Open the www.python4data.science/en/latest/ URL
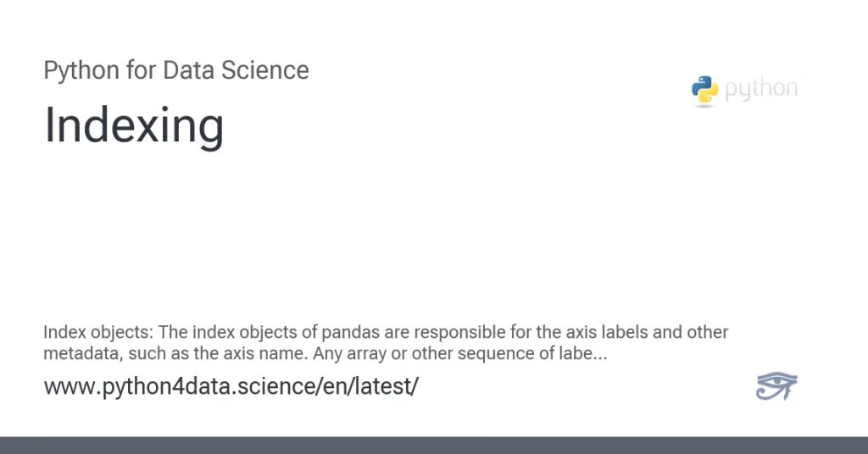 pyautogui.click(x=231, y=386)
